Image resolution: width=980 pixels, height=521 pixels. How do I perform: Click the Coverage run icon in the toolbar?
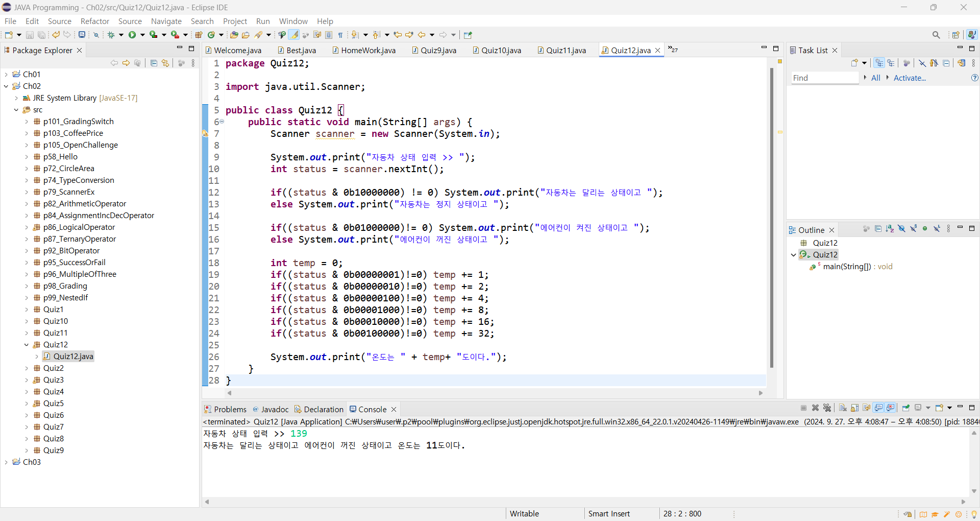pos(153,35)
